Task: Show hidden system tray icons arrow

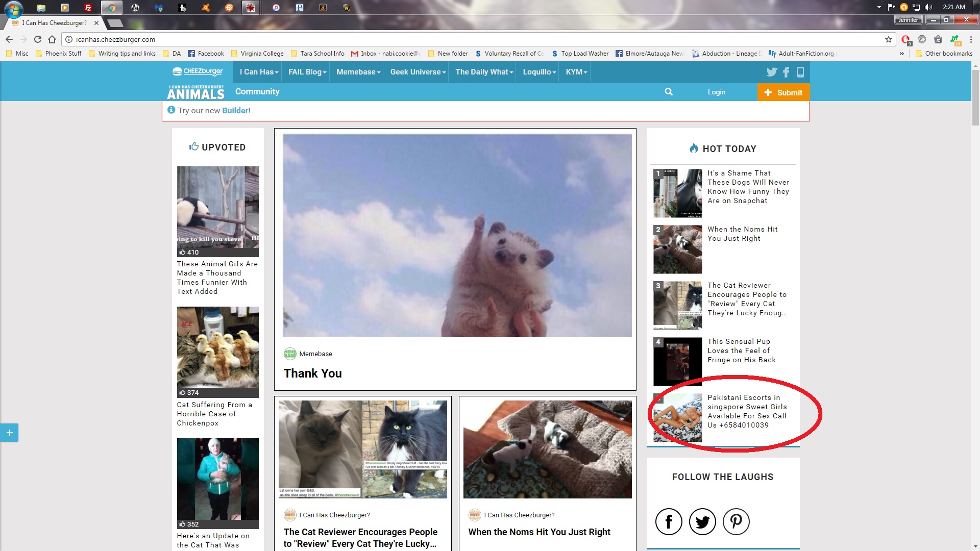Action: coord(879,7)
